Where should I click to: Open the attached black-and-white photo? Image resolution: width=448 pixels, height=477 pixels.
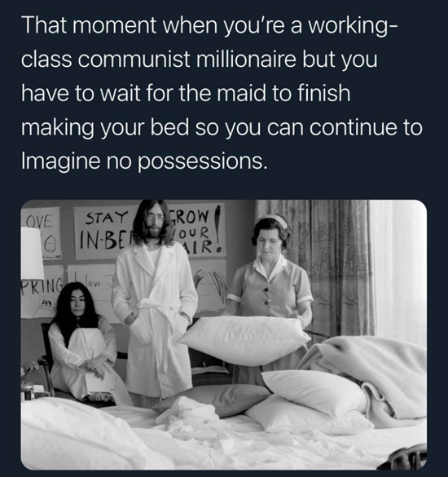(x=224, y=334)
